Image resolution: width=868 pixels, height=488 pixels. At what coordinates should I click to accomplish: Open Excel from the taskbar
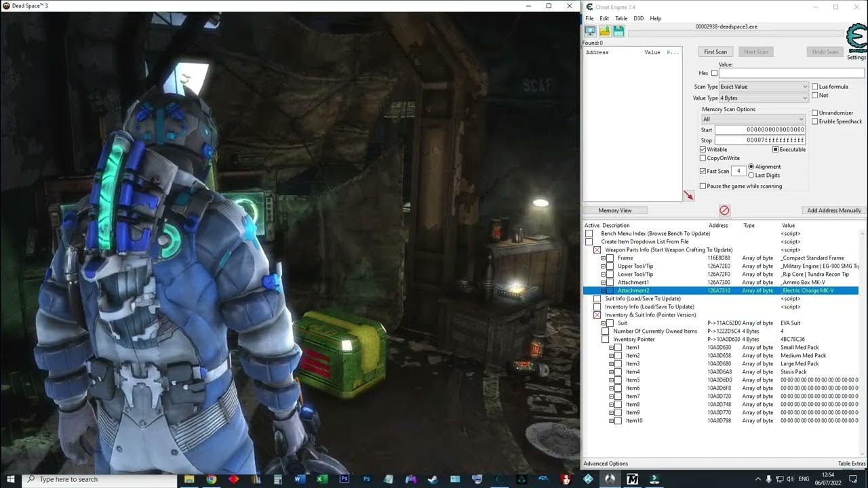pos(322,479)
